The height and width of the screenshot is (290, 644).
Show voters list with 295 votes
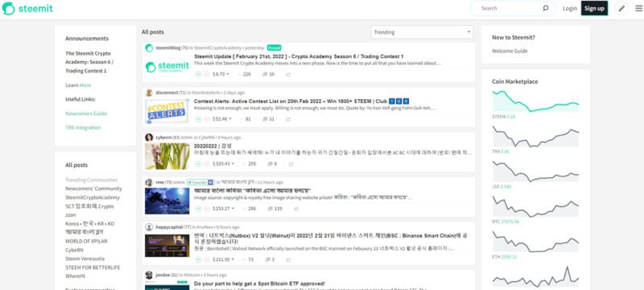click(x=250, y=164)
